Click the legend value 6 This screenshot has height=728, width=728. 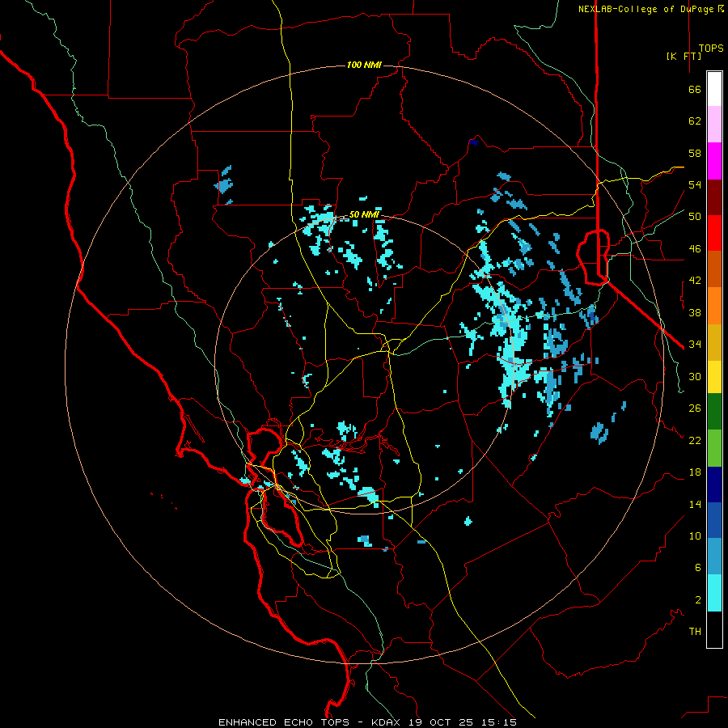click(x=698, y=568)
